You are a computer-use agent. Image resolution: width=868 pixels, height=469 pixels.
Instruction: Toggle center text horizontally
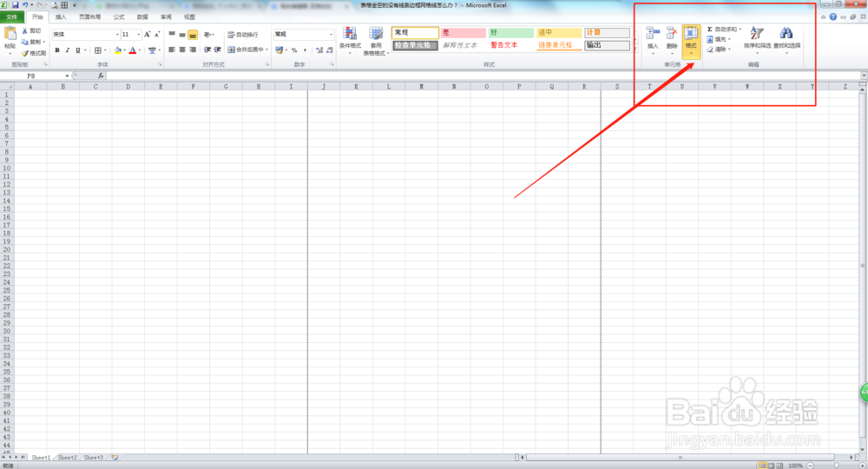coord(182,50)
